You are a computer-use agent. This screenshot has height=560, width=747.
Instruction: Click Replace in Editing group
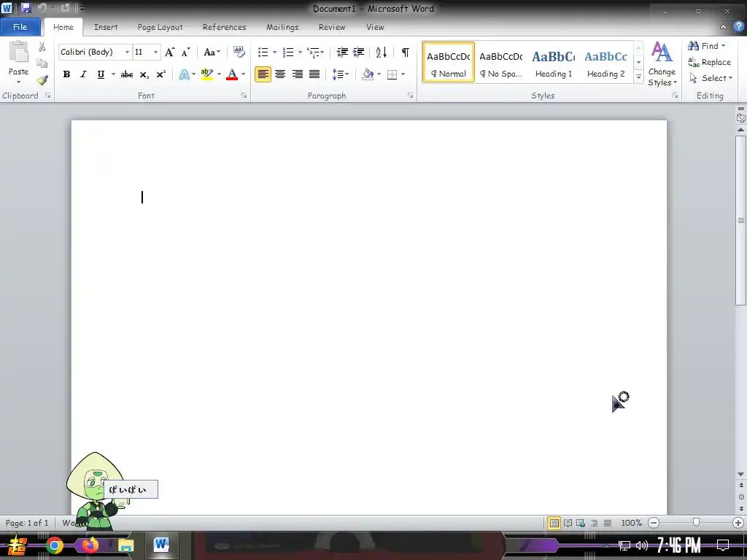[710, 62]
